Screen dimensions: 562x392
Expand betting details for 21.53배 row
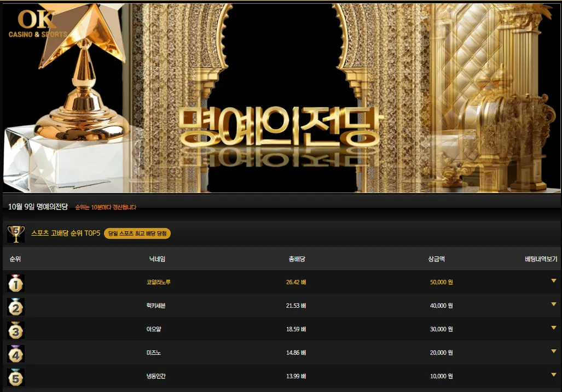coord(553,305)
